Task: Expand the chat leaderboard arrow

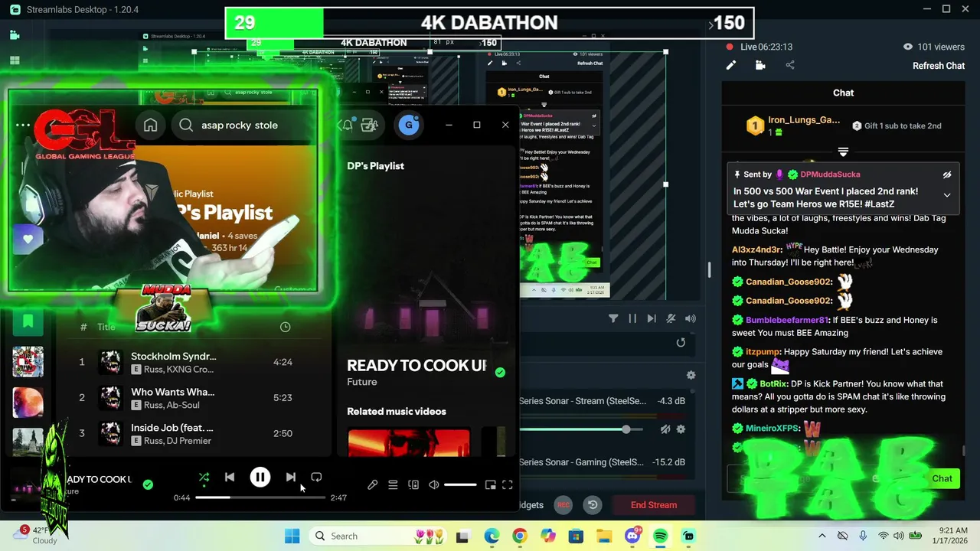Action: (843, 152)
